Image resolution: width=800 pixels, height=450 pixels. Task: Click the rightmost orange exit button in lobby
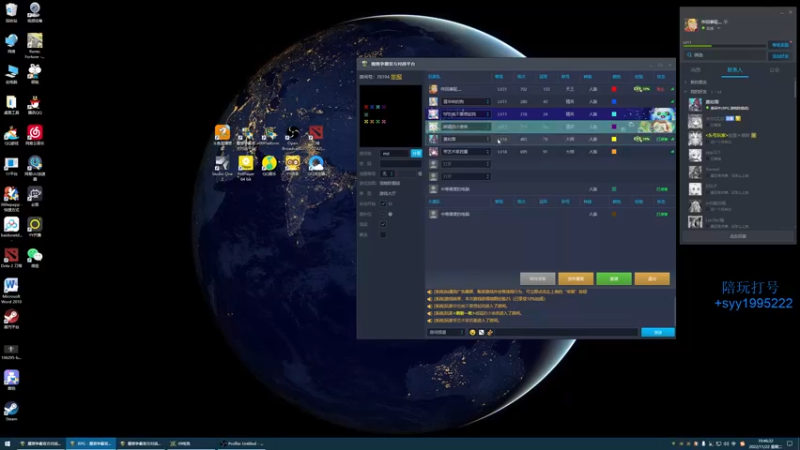click(652, 279)
